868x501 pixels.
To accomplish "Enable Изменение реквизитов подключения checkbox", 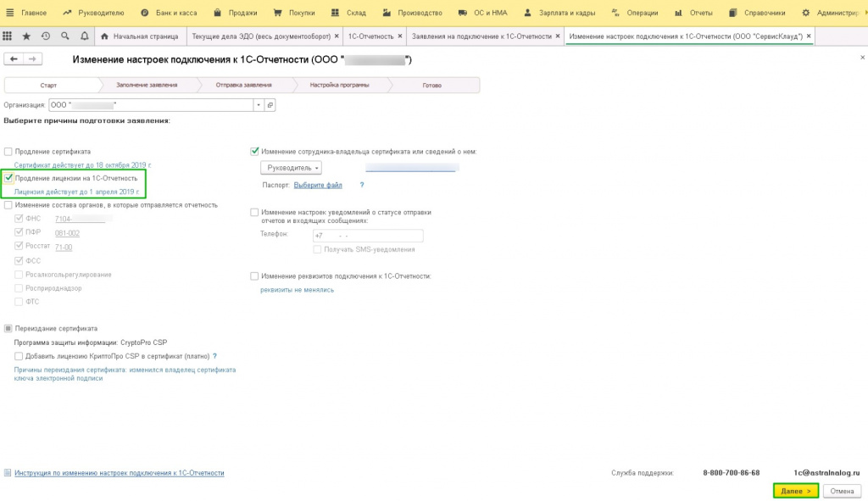I will pos(254,276).
